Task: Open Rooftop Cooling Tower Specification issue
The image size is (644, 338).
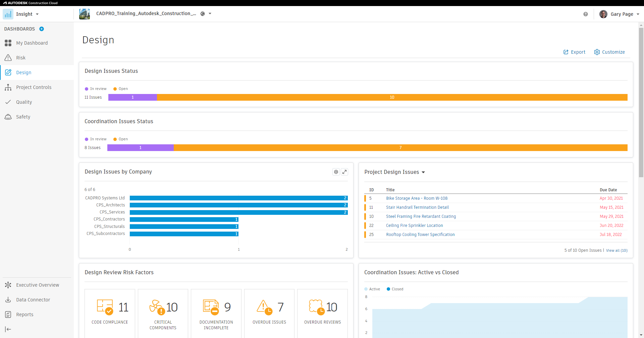Action: [x=420, y=235]
